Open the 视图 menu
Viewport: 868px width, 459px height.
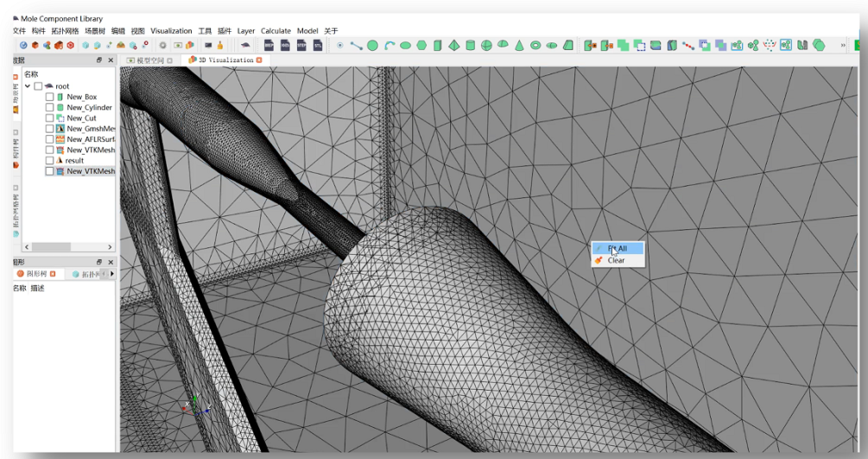137,31
